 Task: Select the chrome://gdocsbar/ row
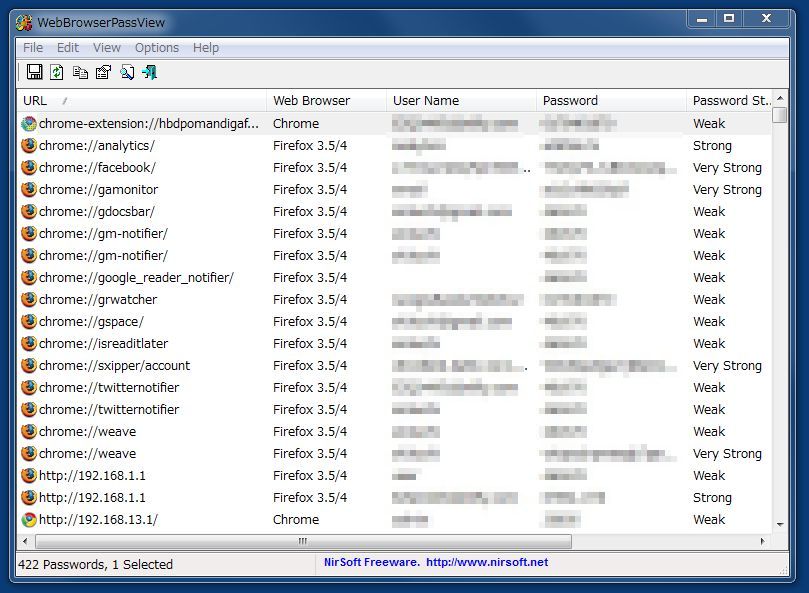[395, 212]
